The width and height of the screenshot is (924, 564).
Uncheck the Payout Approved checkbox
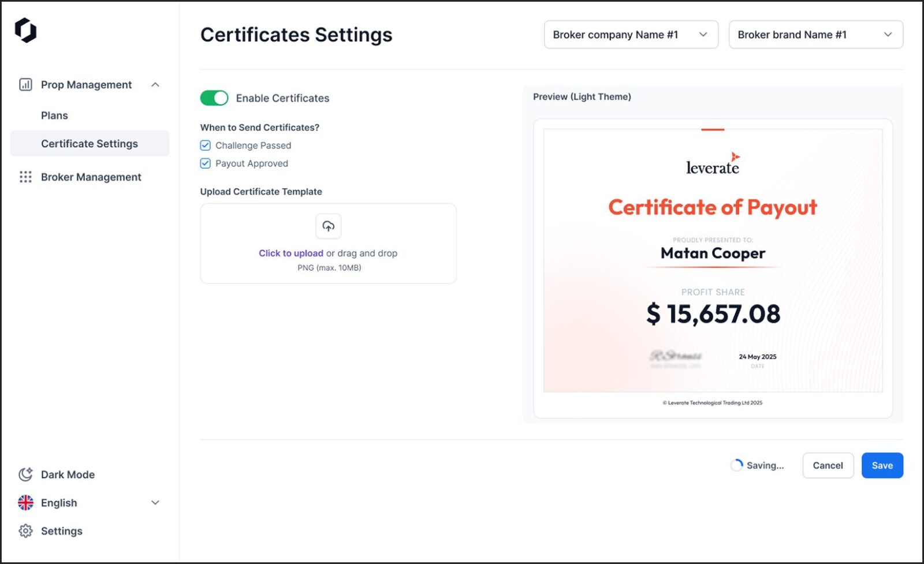205,163
